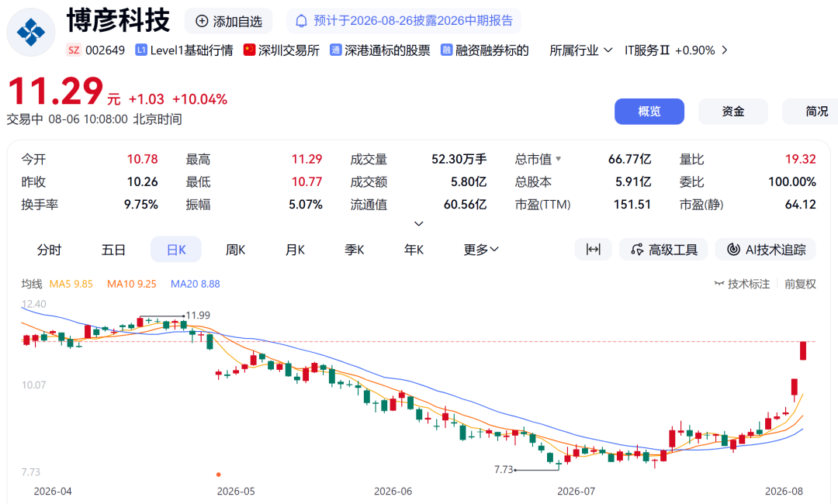This screenshot has width=838, height=504.
Task: Click the 量比 value 19.32
Action: coord(801,159)
